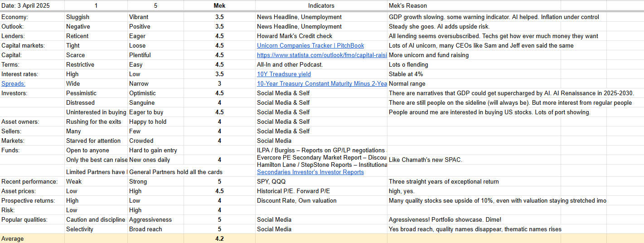Follow the 10Y Treadsure yield link

[x=284, y=74]
